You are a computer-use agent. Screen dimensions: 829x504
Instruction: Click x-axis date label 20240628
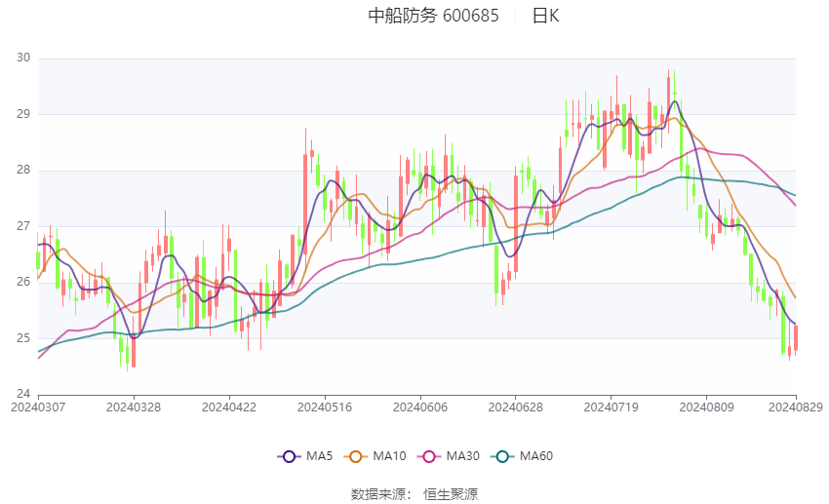pos(516,407)
